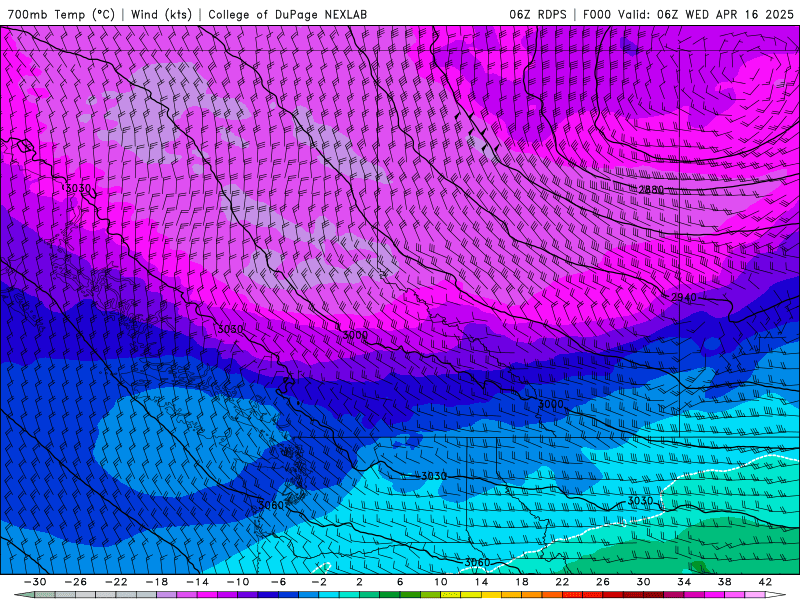
Task: Click the 2880 height contour label
Action: coord(651,190)
